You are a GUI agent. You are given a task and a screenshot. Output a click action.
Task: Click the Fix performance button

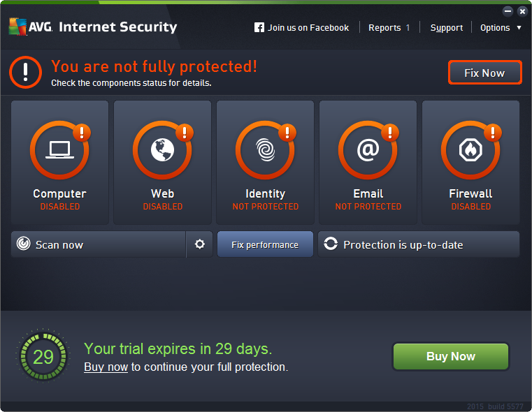coord(265,244)
